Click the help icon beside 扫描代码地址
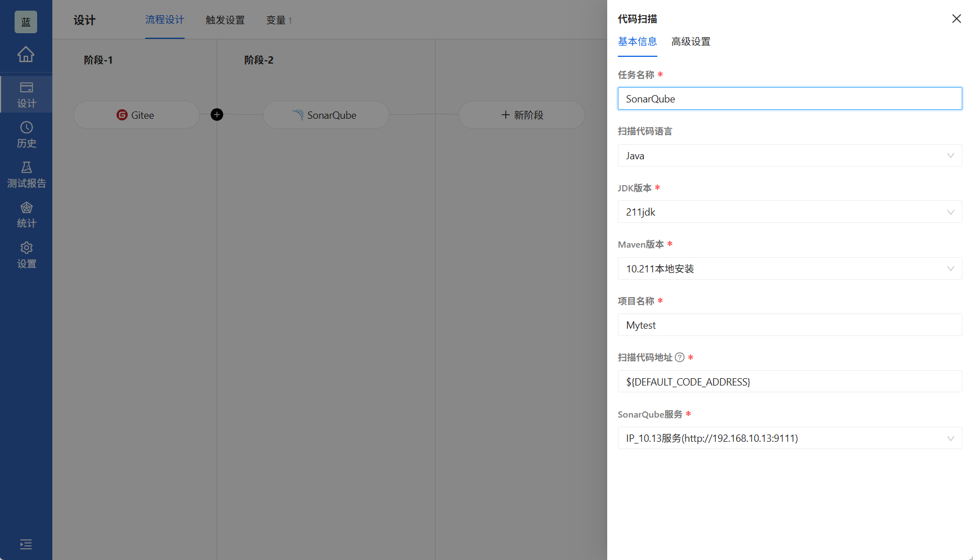The image size is (973, 560). [x=680, y=357]
